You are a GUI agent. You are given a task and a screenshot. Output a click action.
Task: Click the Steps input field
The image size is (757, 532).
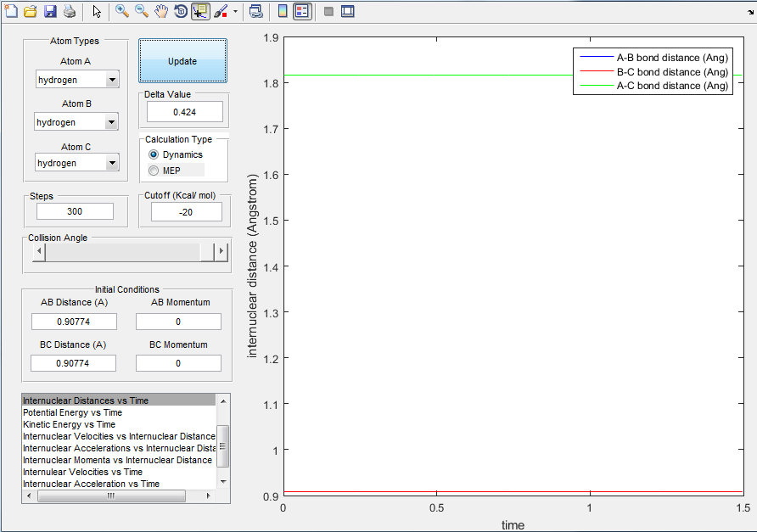tap(75, 211)
